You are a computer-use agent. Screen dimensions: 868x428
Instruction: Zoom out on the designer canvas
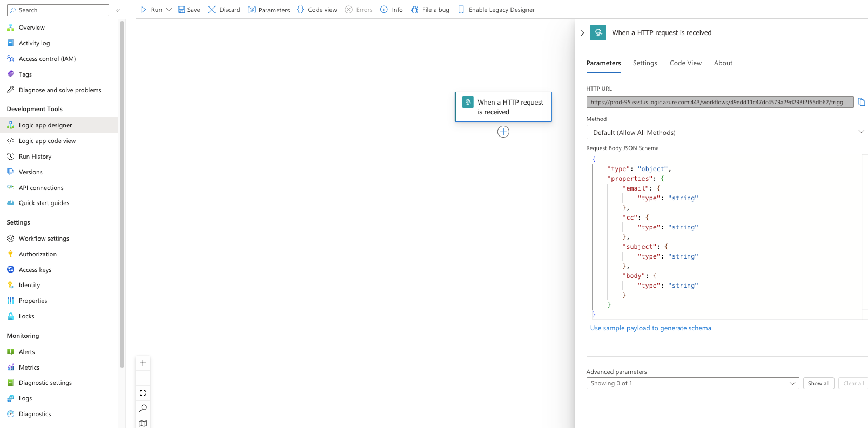[143, 378]
